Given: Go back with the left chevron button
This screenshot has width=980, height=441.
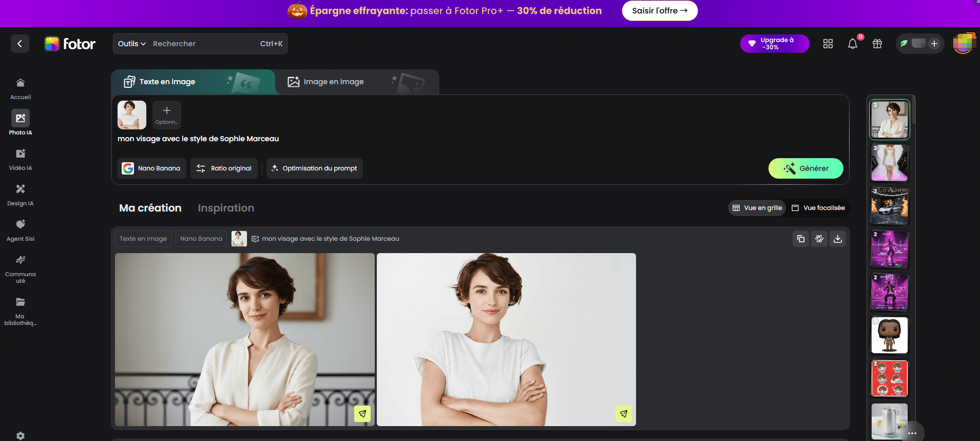Looking at the screenshot, I should (20, 44).
